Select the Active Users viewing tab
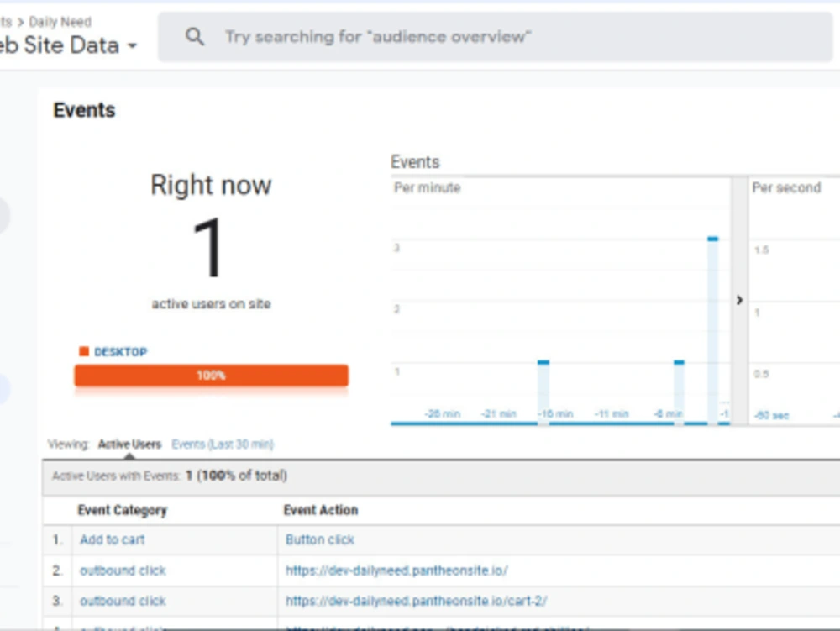 pos(129,444)
